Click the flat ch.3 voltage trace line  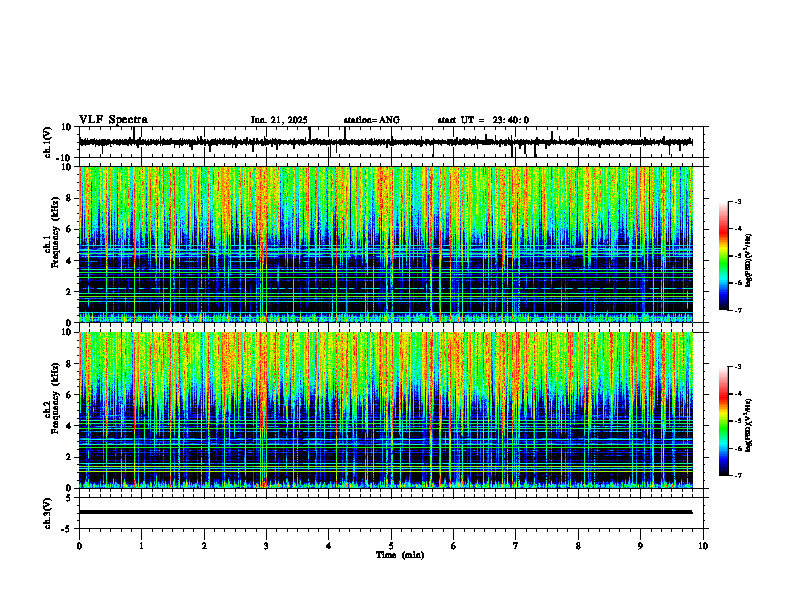pyautogui.click(x=385, y=512)
